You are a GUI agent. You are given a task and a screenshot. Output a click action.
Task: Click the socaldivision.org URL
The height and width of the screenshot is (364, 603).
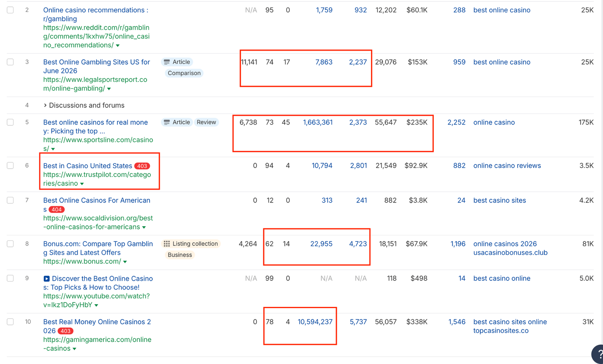pos(98,222)
